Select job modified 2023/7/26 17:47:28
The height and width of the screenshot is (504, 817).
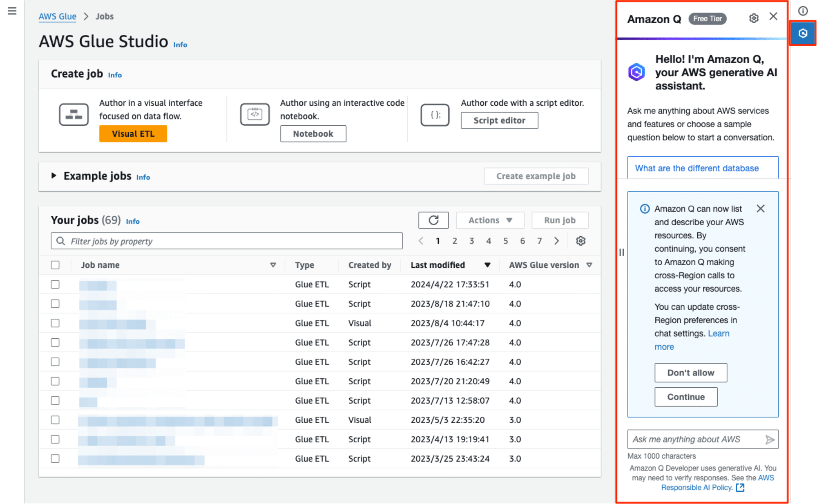click(55, 342)
